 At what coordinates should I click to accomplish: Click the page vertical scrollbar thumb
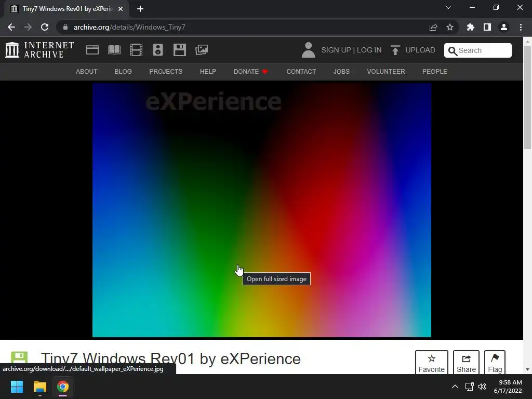tap(527, 97)
